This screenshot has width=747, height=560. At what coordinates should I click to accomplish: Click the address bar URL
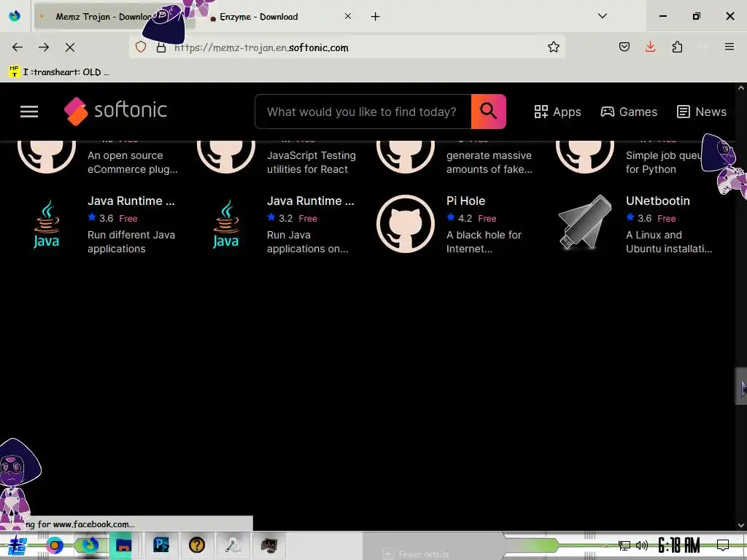click(x=262, y=47)
